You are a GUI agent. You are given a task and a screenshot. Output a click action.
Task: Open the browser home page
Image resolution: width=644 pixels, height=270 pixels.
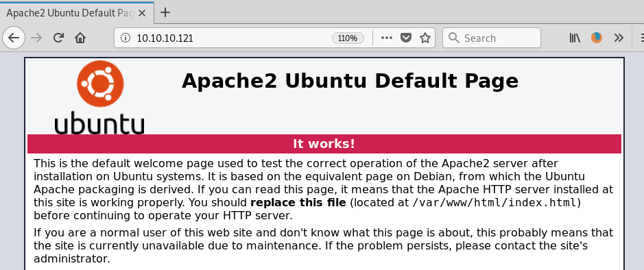(x=80, y=38)
